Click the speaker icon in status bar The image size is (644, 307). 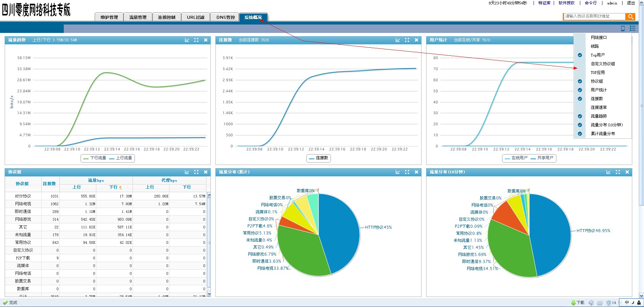[591, 303]
